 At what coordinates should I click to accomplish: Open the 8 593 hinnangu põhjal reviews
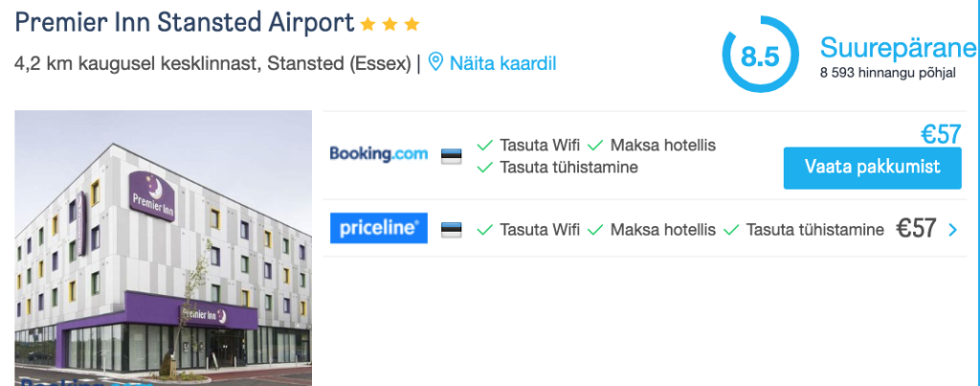coord(886,71)
